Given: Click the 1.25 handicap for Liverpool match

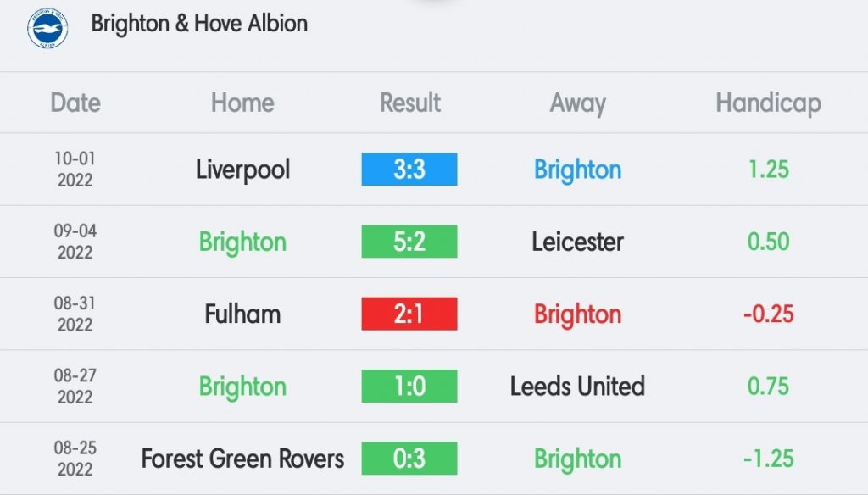Looking at the screenshot, I should point(768,170).
